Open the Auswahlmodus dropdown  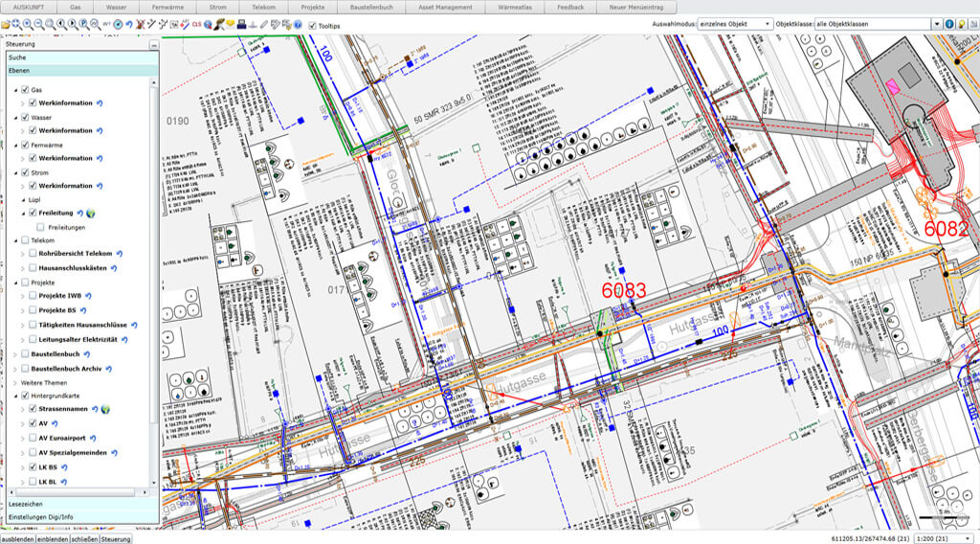pyautogui.click(x=735, y=23)
